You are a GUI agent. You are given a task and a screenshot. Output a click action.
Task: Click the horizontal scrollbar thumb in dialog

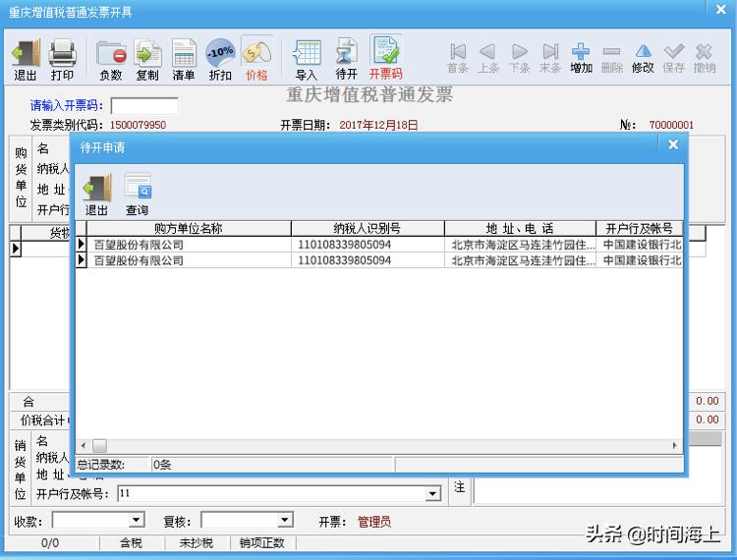click(99, 445)
